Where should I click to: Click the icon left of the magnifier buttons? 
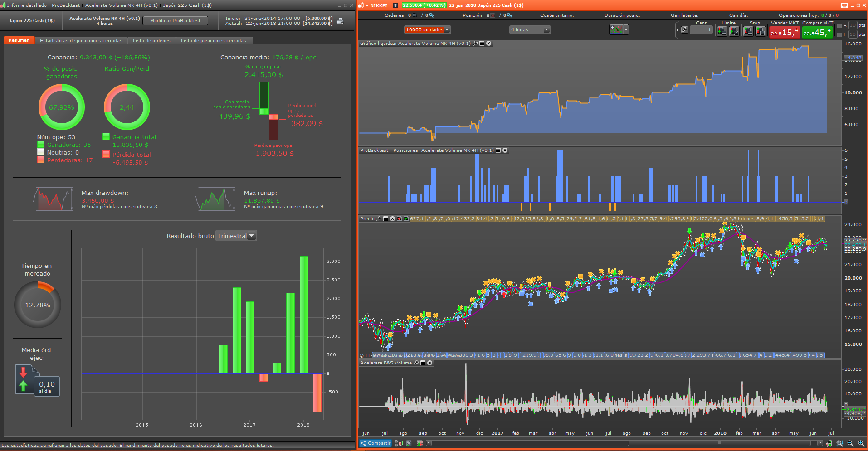pos(829,443)
